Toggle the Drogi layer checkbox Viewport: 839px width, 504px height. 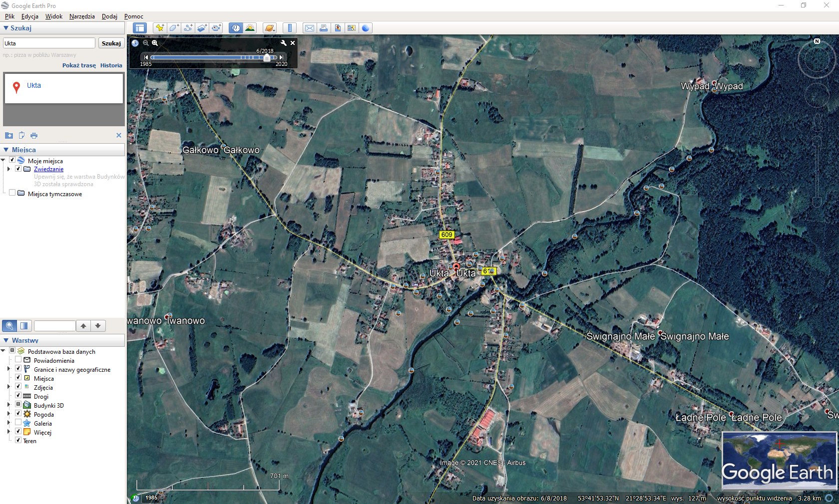[x=18, y=395]
